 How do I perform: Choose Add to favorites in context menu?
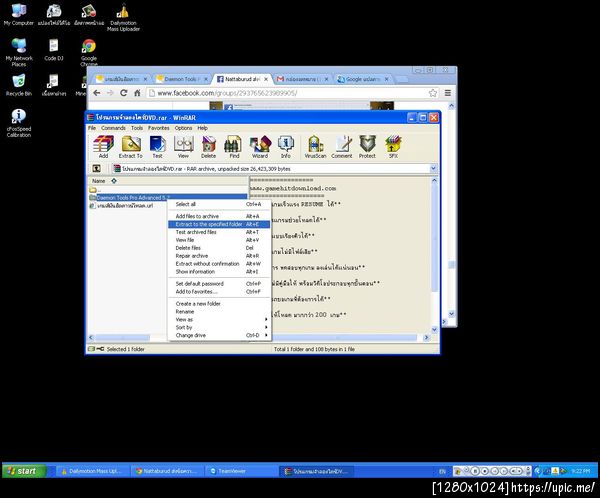point(219,292)
